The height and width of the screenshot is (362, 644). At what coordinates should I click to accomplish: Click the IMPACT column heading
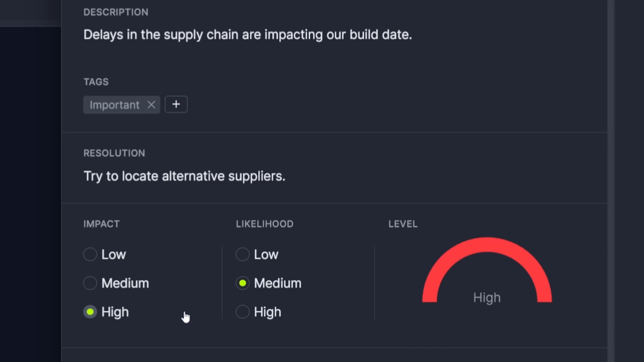(x=101, y=224)
